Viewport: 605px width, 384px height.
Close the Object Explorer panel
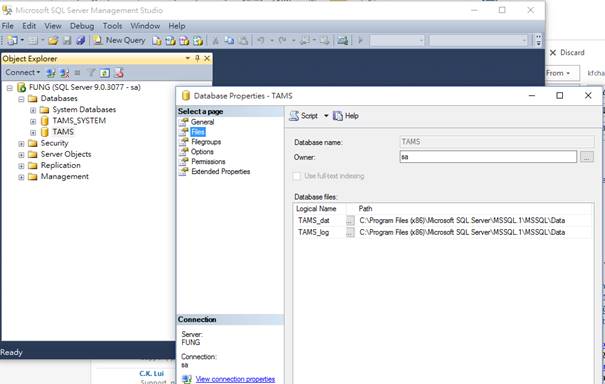(x=207, y=58)
